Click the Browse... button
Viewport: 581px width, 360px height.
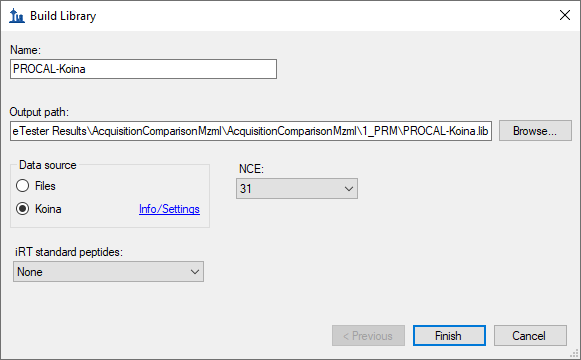click(535, 131)
